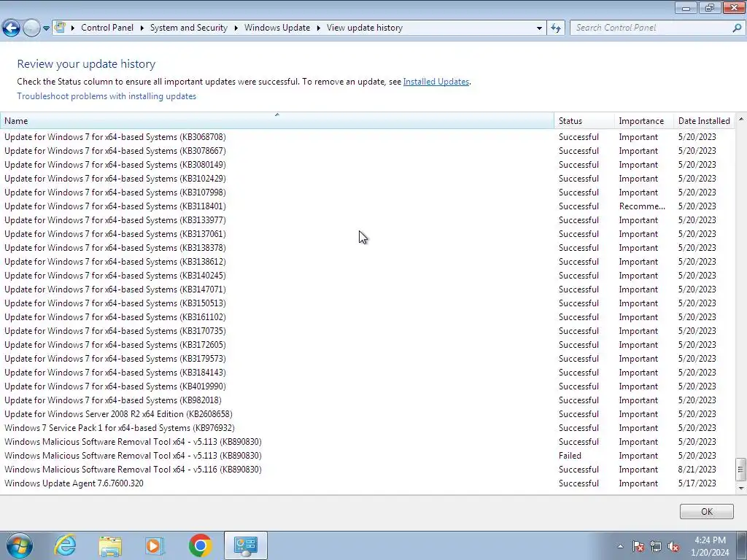
Task: Select update KB3068708 row
Action: [368, 136]
